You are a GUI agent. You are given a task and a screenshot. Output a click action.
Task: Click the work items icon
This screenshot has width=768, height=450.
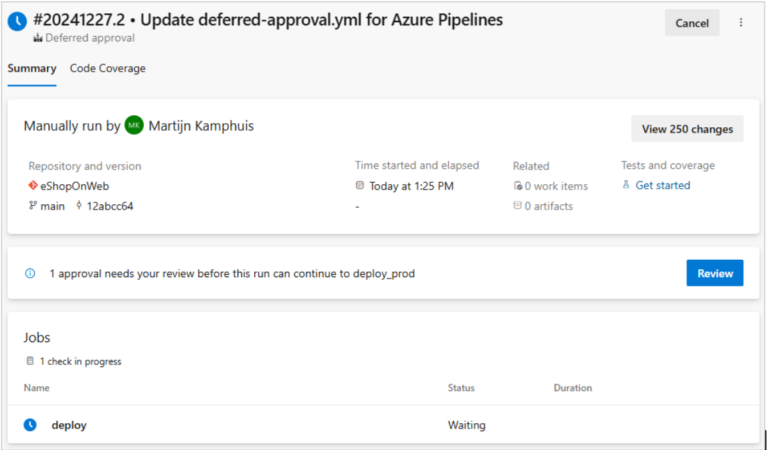[x=518, y=186]
